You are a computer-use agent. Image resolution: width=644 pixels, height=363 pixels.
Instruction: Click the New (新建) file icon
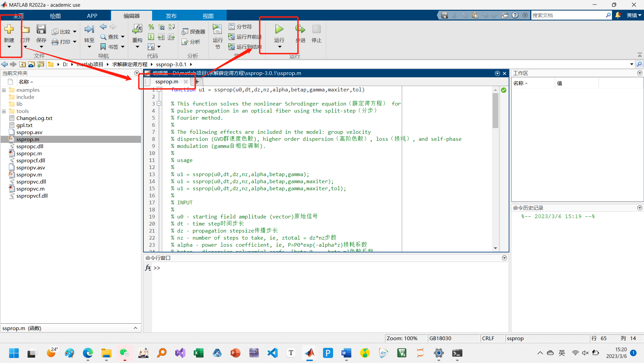click(x=9, y=30)
